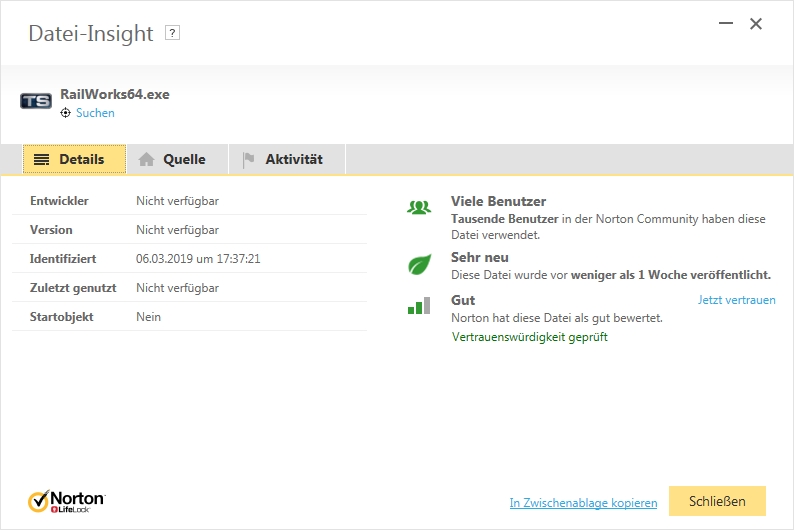
Task: Click the green bar chart Gut icon
Action: (x=419, y=306)
